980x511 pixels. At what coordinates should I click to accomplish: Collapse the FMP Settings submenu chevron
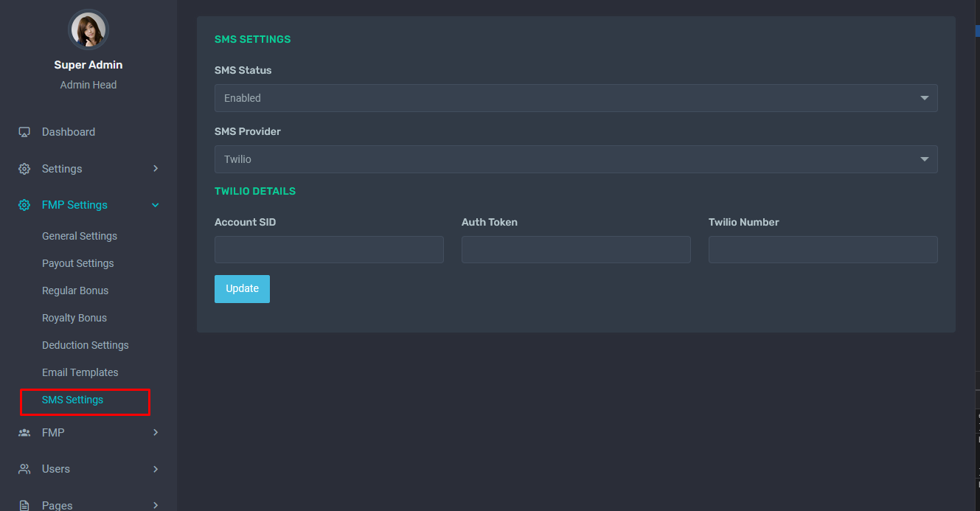point(155,205)
